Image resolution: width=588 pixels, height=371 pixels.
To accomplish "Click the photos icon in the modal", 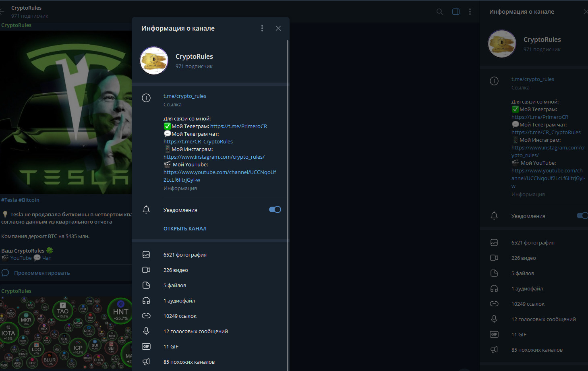I will [146, 255].
